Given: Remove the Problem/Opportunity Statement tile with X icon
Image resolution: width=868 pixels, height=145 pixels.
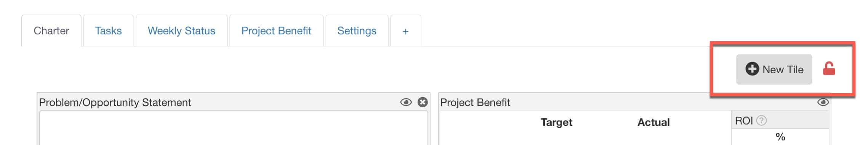Looking at the screenshot, I should point(422,102).
